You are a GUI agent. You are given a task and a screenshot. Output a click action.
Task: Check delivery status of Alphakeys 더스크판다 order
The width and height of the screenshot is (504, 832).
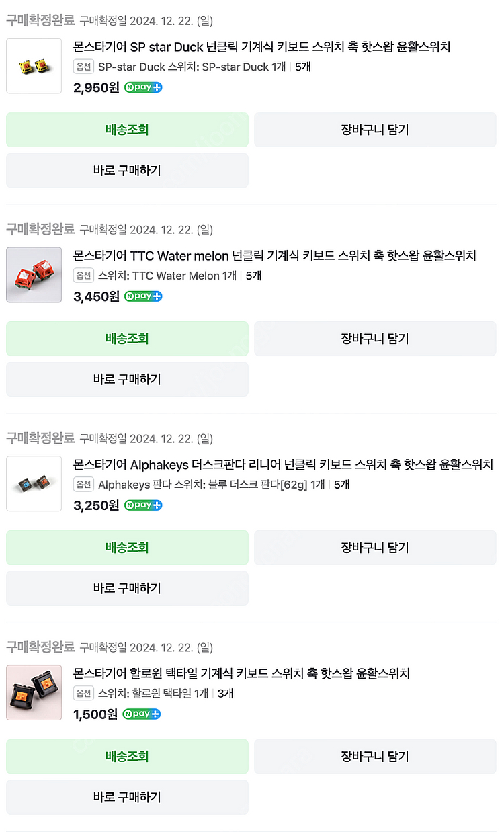(x=127, y=548)
